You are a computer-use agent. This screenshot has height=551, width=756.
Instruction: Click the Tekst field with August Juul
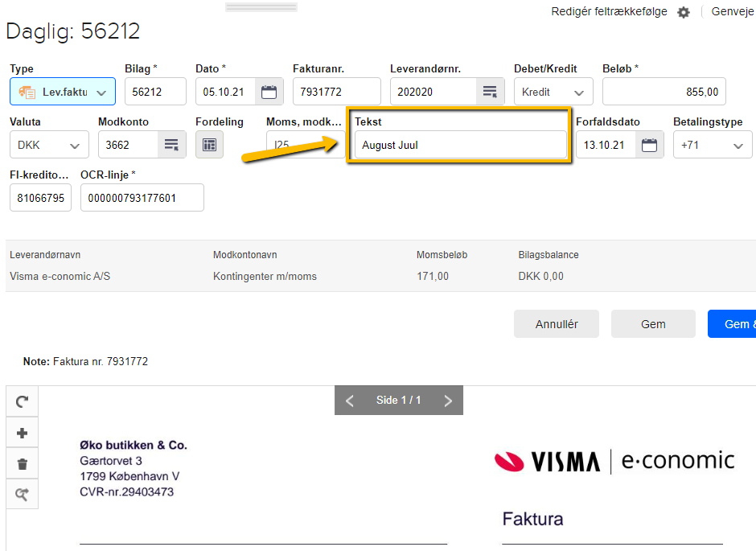pos(460,145)
